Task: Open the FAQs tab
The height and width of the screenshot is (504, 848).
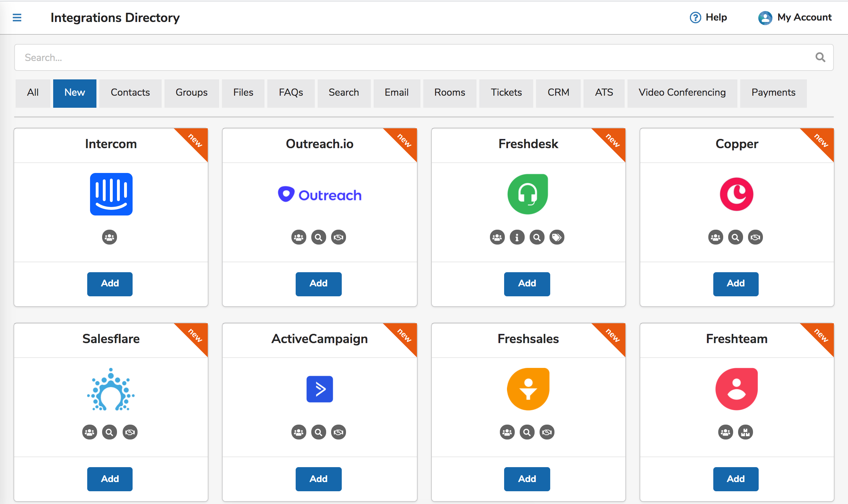Action: [291, 93]
